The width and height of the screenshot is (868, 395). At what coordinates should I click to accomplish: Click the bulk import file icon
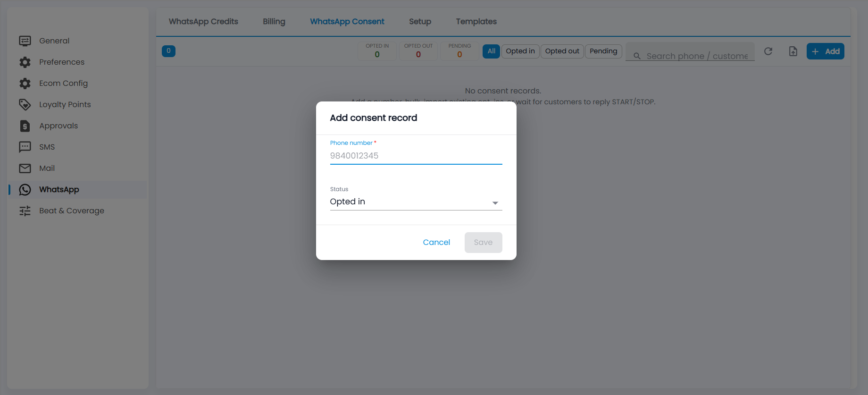pos(793,51)
